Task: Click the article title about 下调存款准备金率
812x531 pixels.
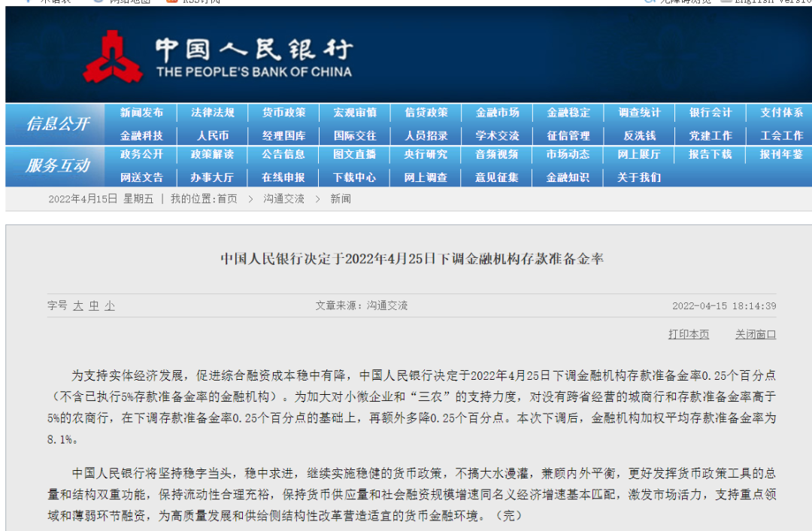Action: tap(412, 259)
